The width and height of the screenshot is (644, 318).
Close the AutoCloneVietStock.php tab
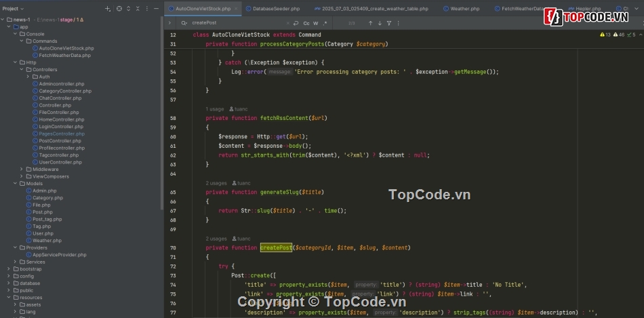(x=237, y=9)
